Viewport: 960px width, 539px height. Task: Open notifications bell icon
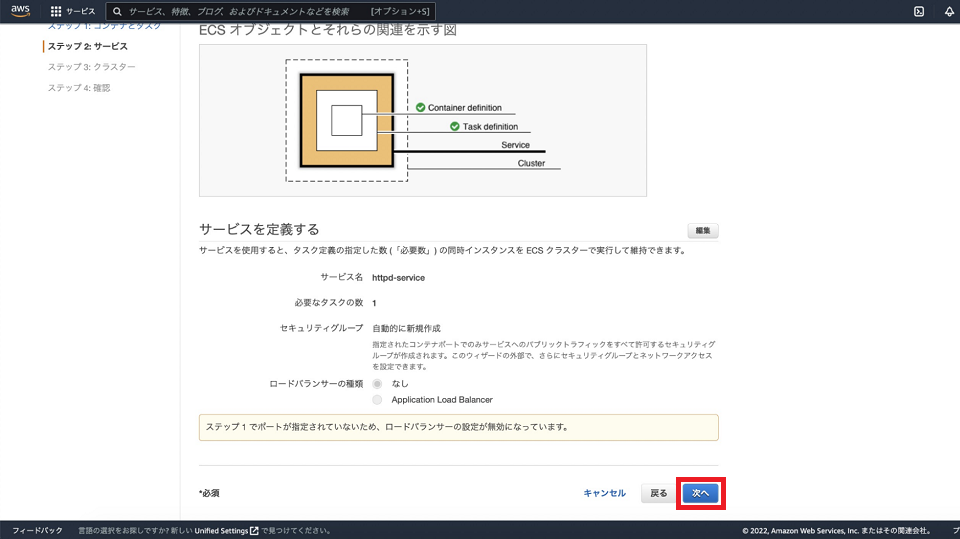[949, 11]
